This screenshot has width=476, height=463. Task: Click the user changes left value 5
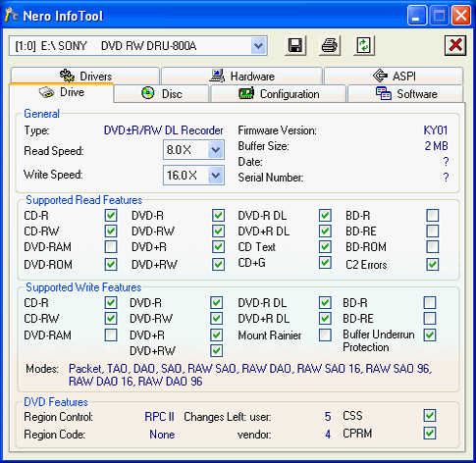(x=328, y=417)
